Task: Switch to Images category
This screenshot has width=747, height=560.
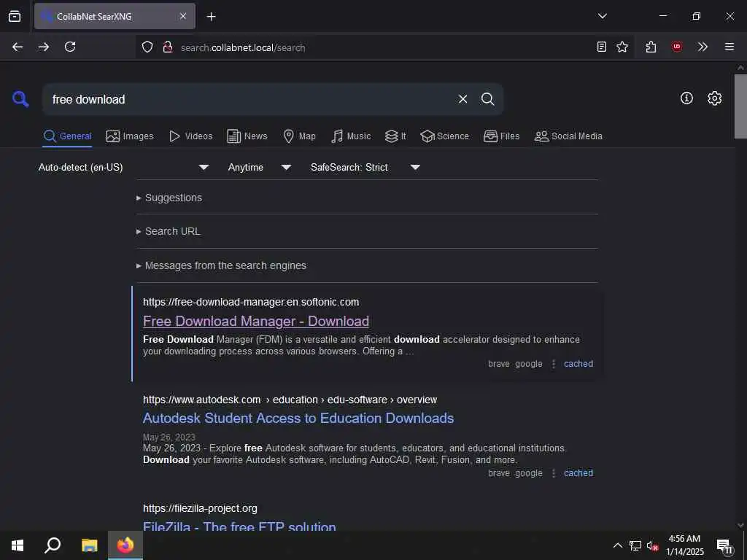Action: (x=130, y=136)
